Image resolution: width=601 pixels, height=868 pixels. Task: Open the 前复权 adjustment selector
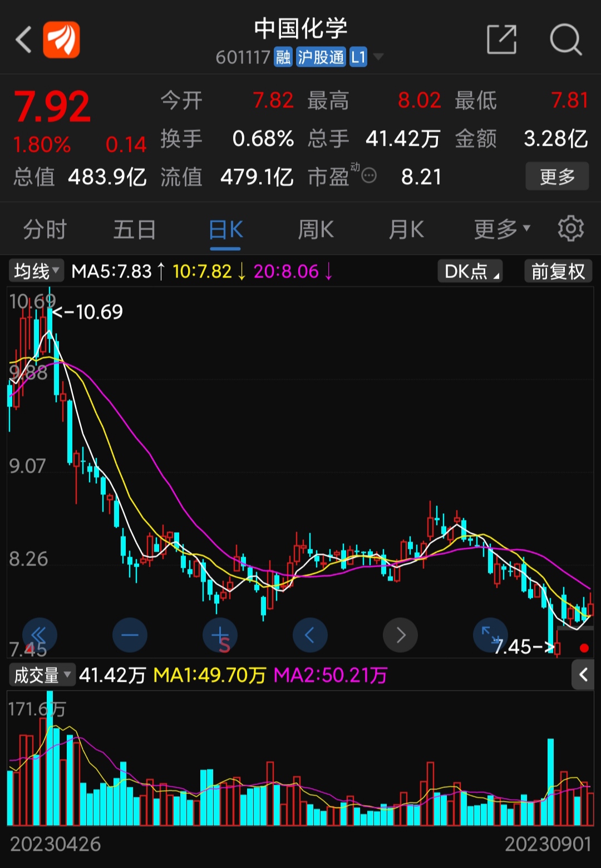pyautogui.click(x=558, y=271)
